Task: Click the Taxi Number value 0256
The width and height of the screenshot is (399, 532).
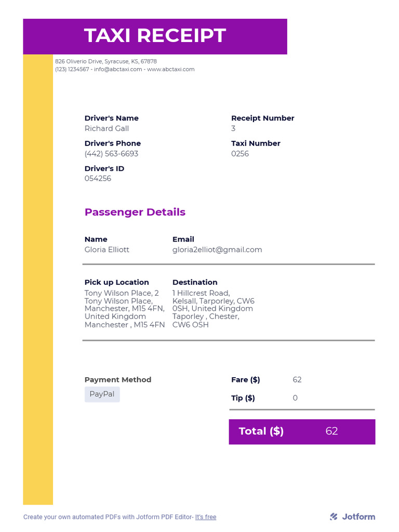Action: 240,154
